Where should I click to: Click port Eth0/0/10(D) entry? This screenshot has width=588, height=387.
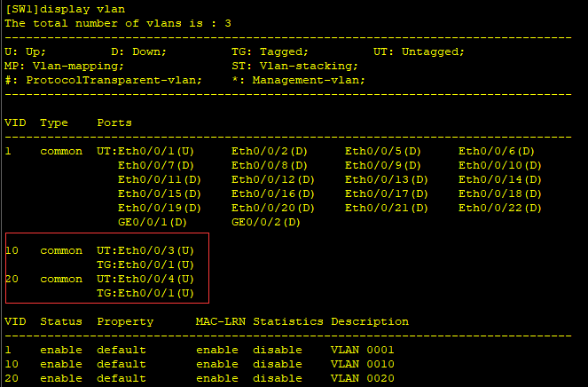tap(500, 165)
